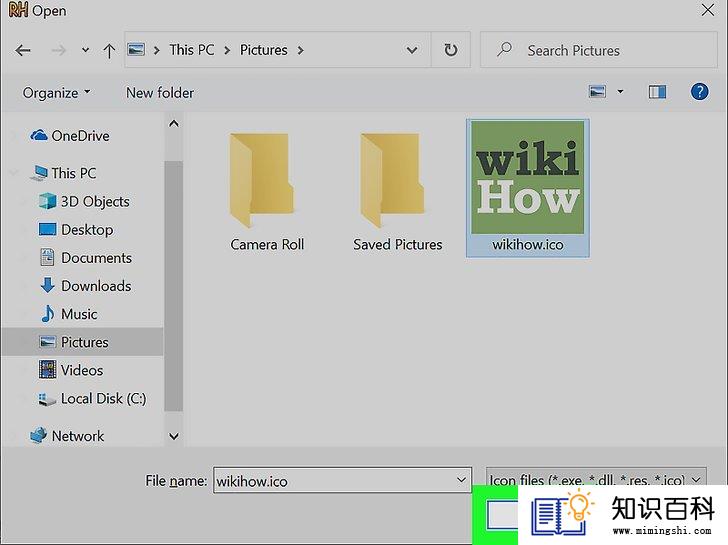Screen dimensions: 728x545
Task: Open address bar history dropdown
Action: [412, 50]
